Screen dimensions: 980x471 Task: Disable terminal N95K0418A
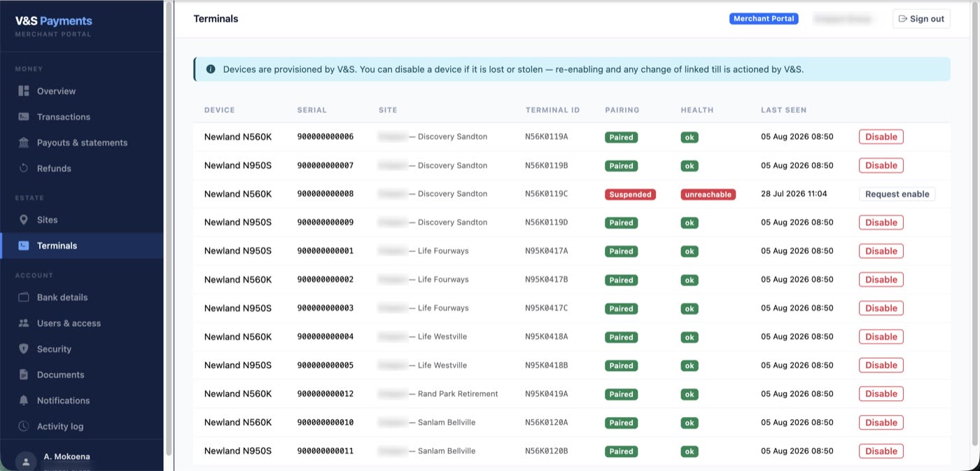tap(881, 337)
